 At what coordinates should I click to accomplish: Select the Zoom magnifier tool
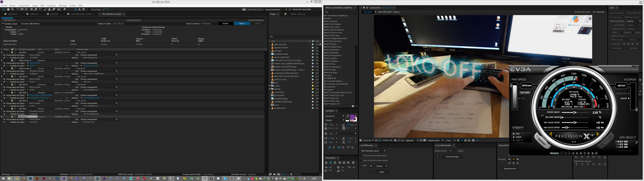12,9
